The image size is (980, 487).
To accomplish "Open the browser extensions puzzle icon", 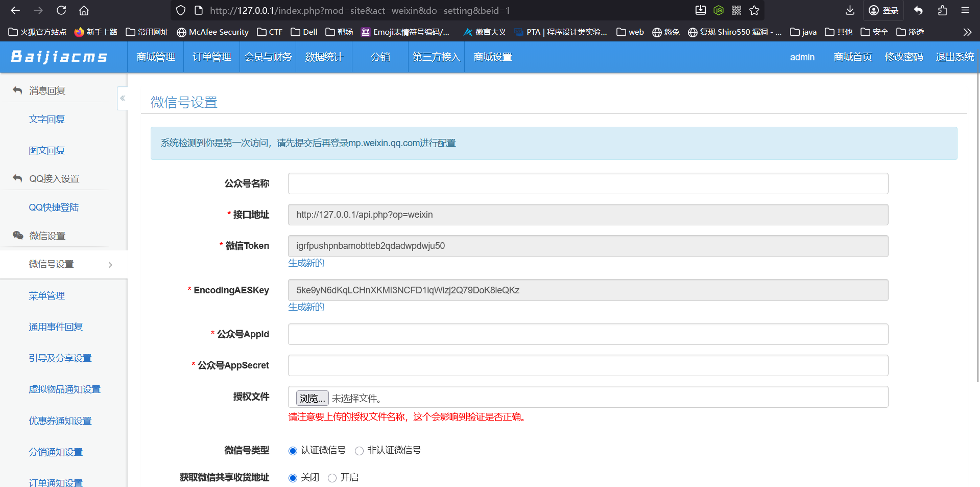I will [942, 10].
